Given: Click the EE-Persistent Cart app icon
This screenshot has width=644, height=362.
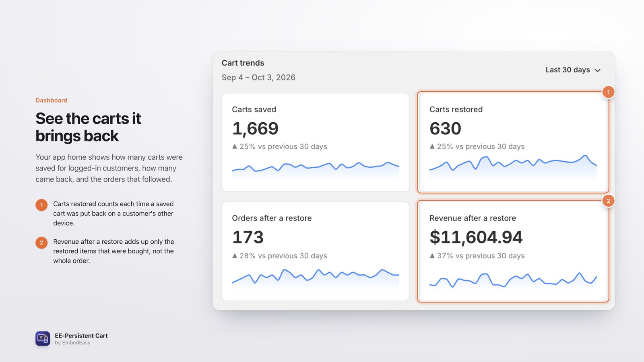Looking at the screenshot, I should (x=43, y=339).
